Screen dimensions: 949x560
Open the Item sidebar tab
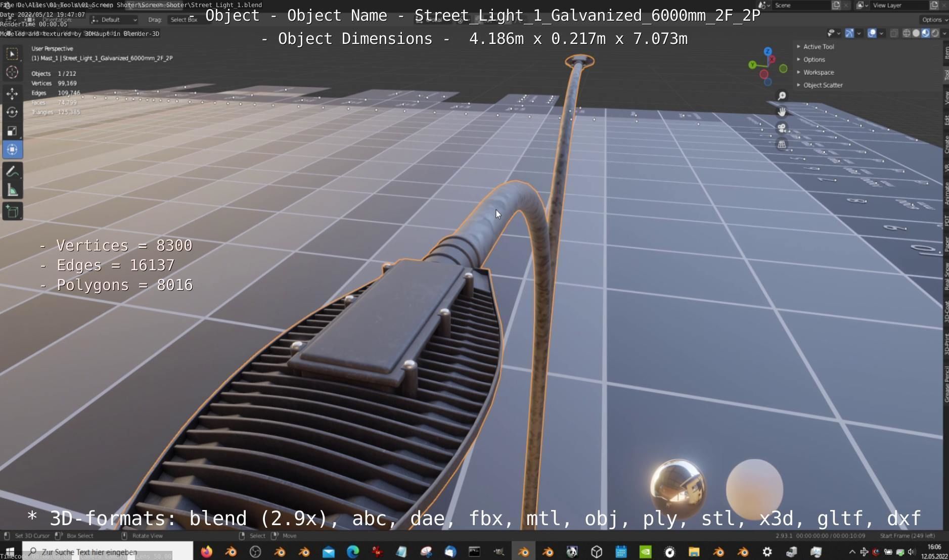pos(946,53)
